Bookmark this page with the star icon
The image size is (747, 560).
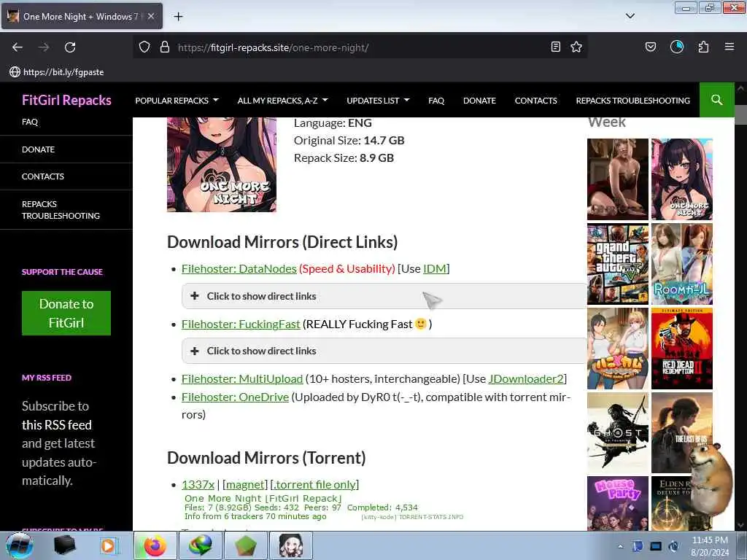[x=576, y=47]
